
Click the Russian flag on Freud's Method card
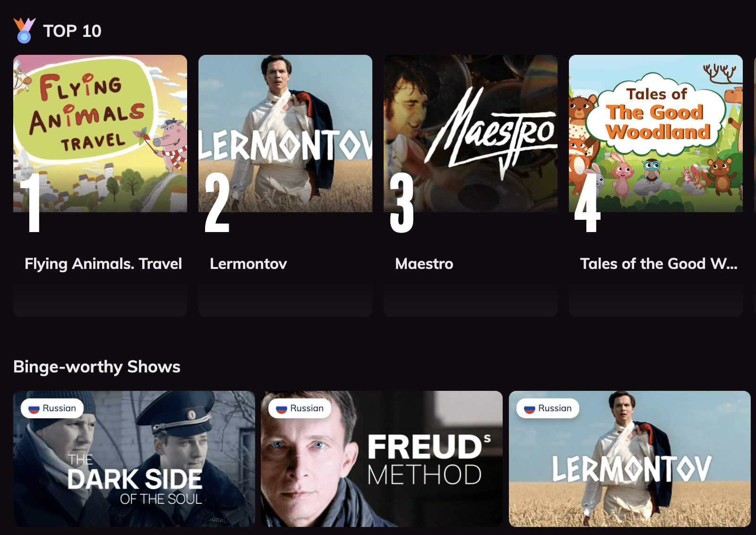(x=282, y=409)
